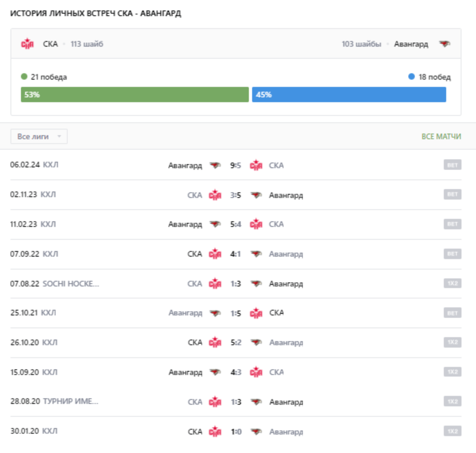Click the 28.08.20 tournament match row label

[x=70, y=402]
